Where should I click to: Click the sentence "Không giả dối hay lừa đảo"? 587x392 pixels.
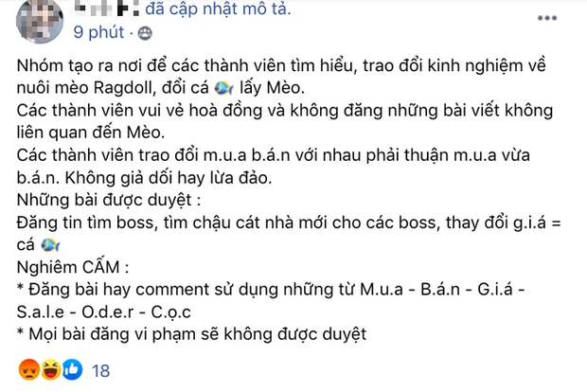(169, 178)
